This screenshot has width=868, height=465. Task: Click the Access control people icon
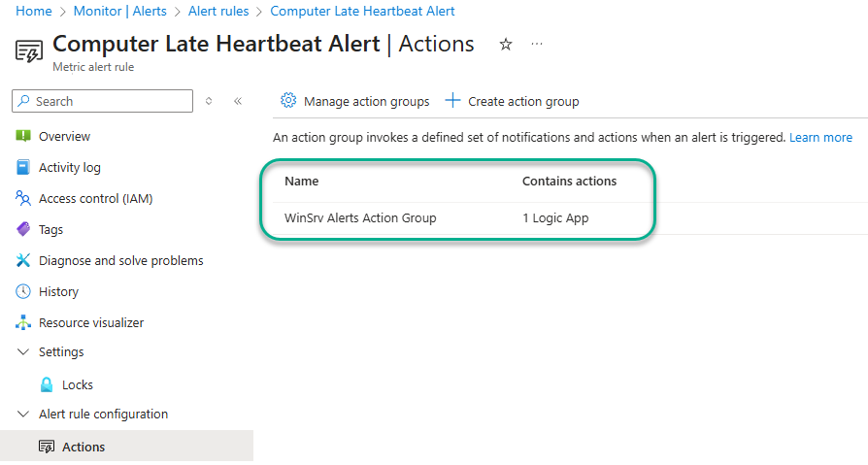pyautogui.click(x=23, y=198)
